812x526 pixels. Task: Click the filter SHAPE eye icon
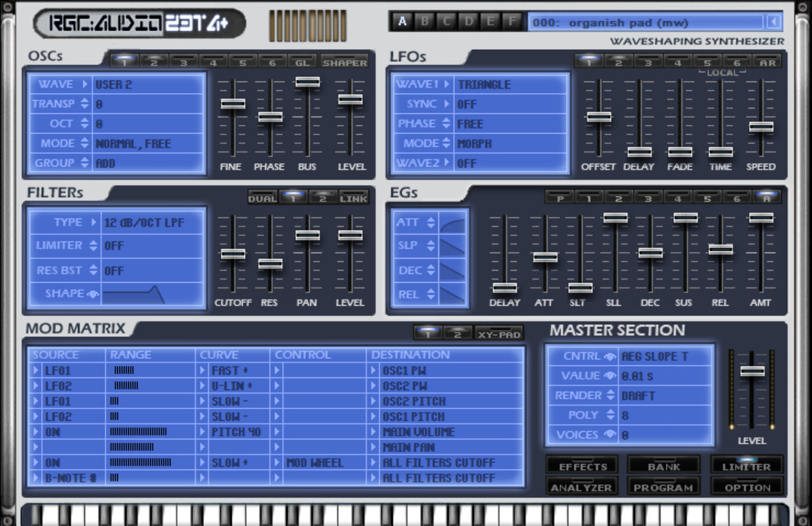93,294
